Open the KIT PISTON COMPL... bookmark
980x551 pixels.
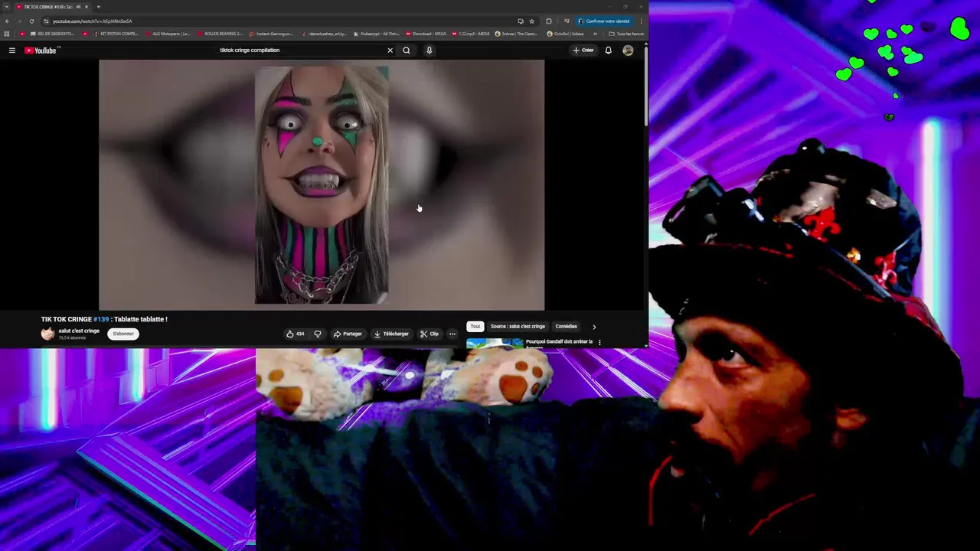(116, 34)
